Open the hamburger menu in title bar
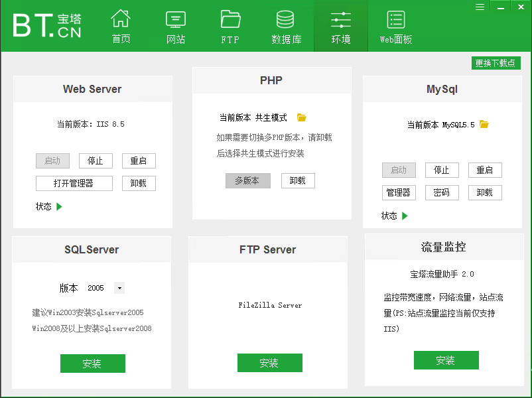532x398 pixels. pos(480,7)
